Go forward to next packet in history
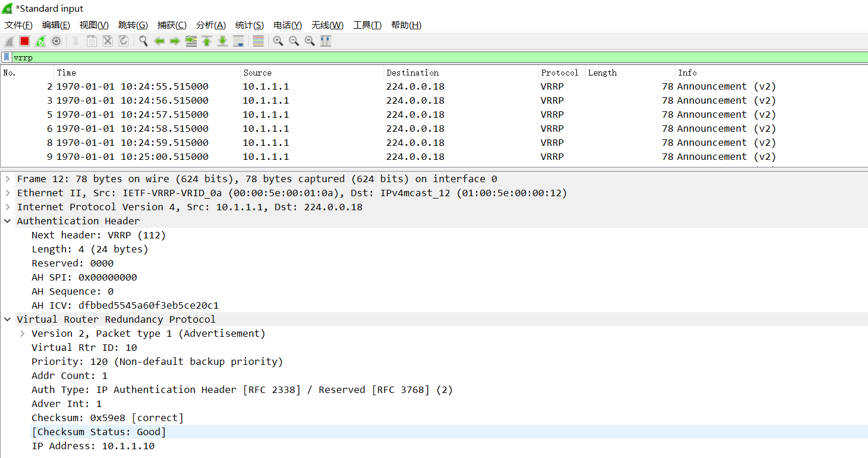Viewport: 868px width, 458px height. (175, 41)
